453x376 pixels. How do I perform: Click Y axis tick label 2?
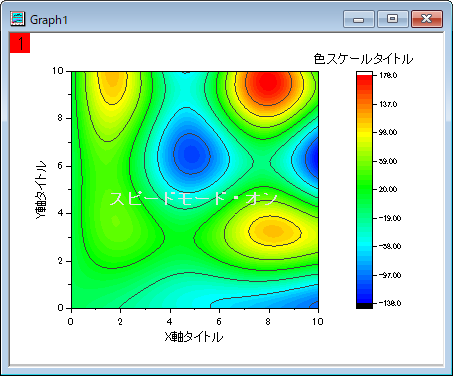[x=60, y=261]
